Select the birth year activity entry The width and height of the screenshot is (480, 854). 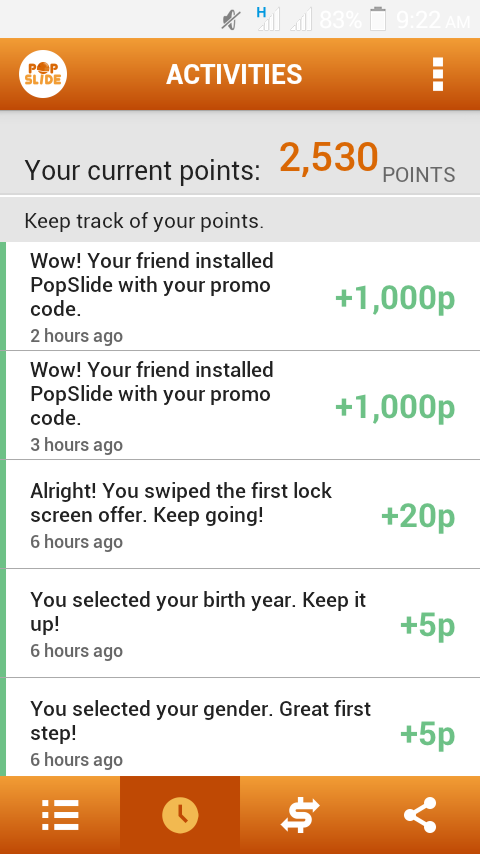click(240, 624)
